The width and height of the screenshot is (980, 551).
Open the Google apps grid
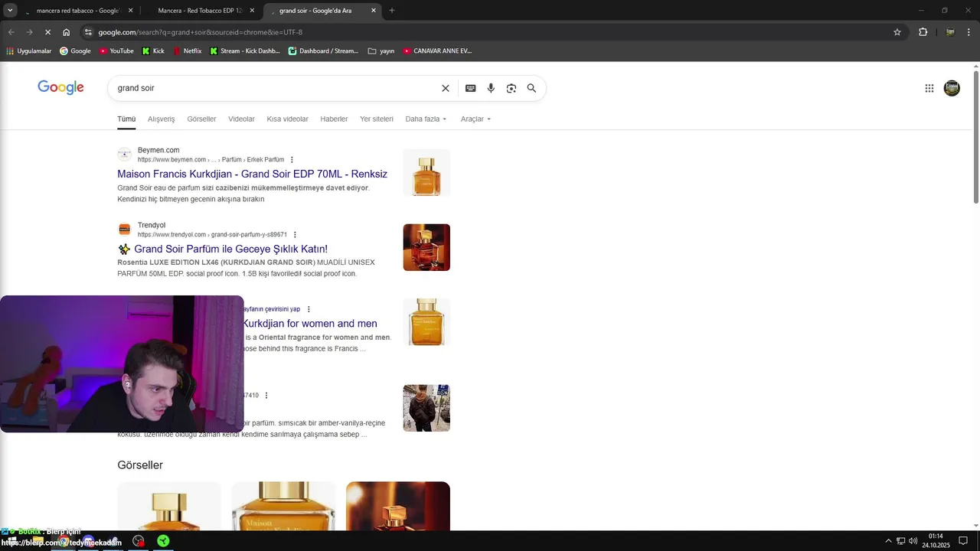[x=929, y=88]
